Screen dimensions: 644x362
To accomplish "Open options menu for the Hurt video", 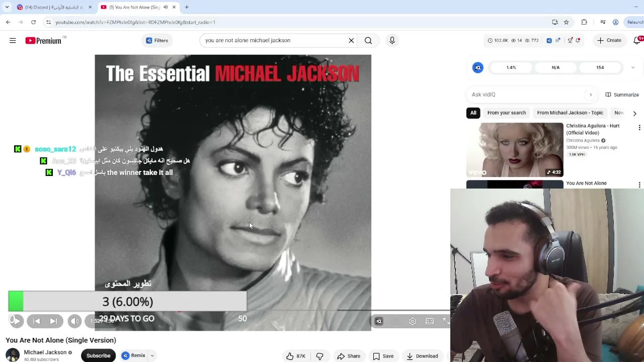I will 639,128.
